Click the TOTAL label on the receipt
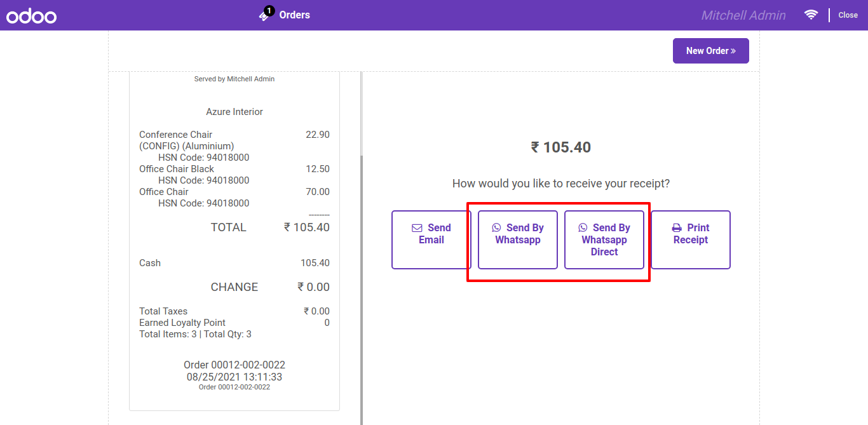 228,227
